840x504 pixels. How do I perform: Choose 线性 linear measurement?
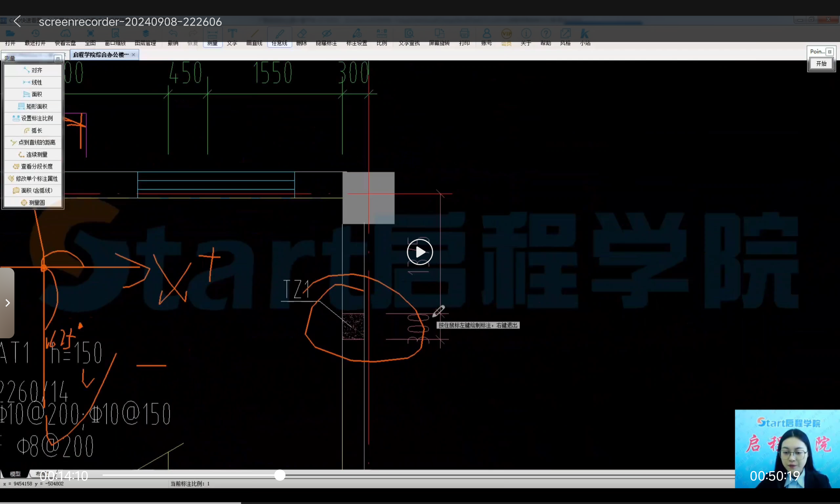pyautogui.click(x=33, y=82)
